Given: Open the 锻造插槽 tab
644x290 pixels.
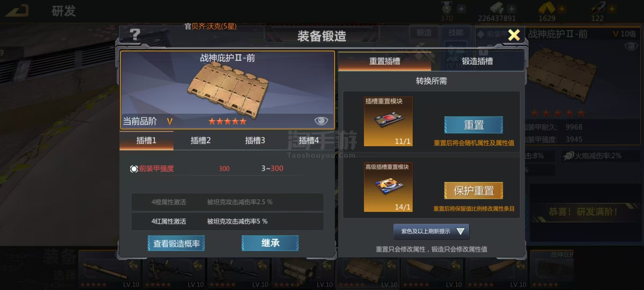Looking at the screenshot, I should (478, 61).
